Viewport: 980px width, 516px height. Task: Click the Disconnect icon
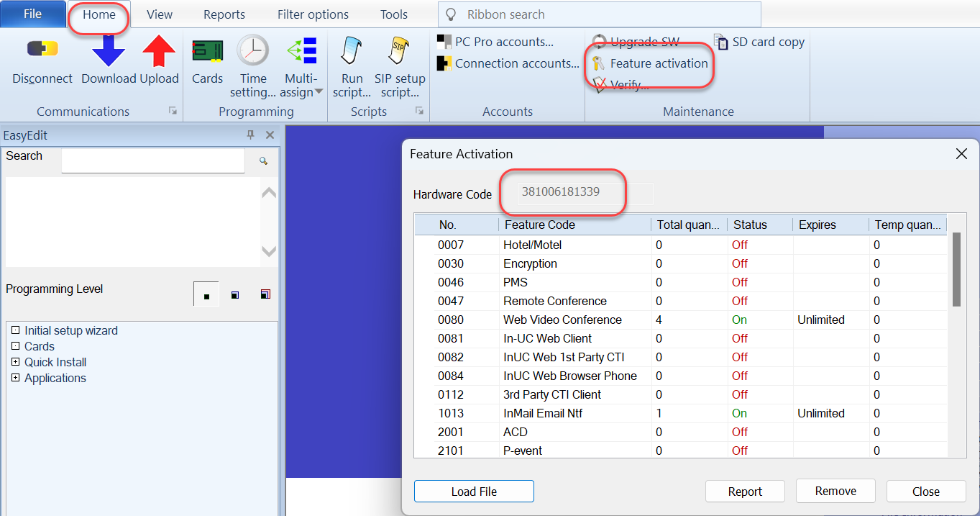point(42,49)
